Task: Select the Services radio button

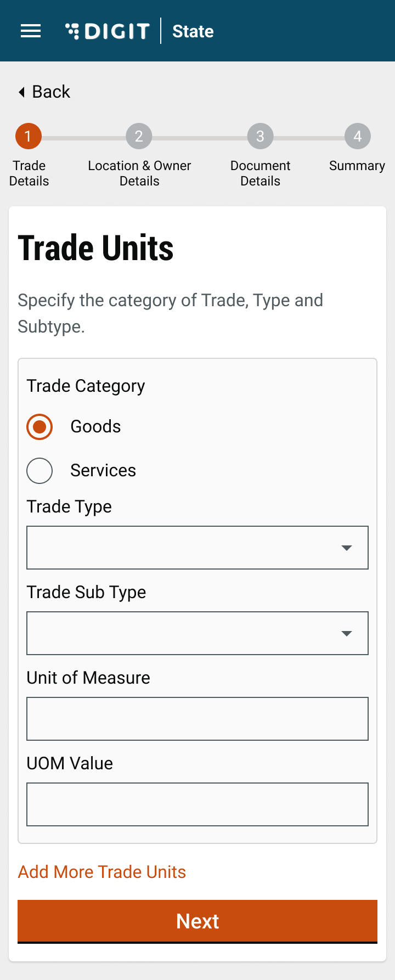Action: pos(39,471)
